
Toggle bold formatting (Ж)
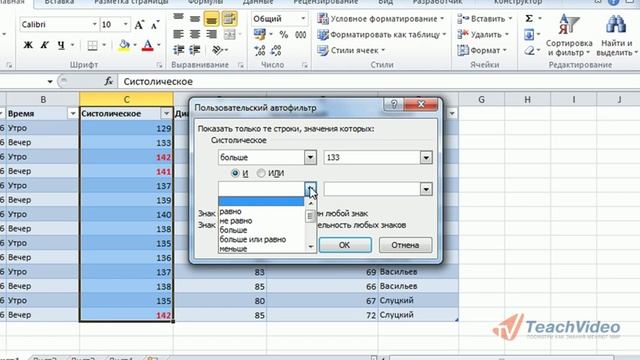coord(28,45)
